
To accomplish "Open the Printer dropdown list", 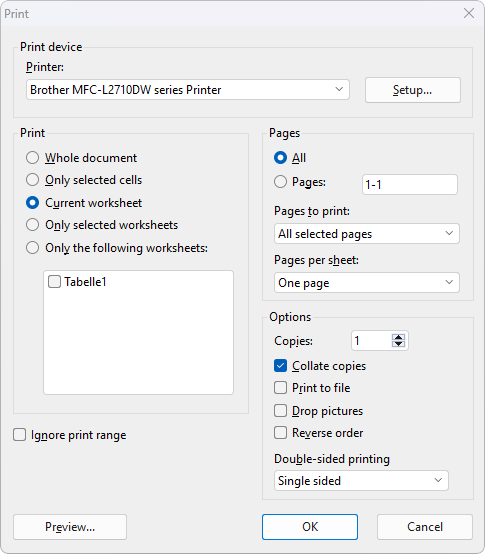I will (188, 90).
